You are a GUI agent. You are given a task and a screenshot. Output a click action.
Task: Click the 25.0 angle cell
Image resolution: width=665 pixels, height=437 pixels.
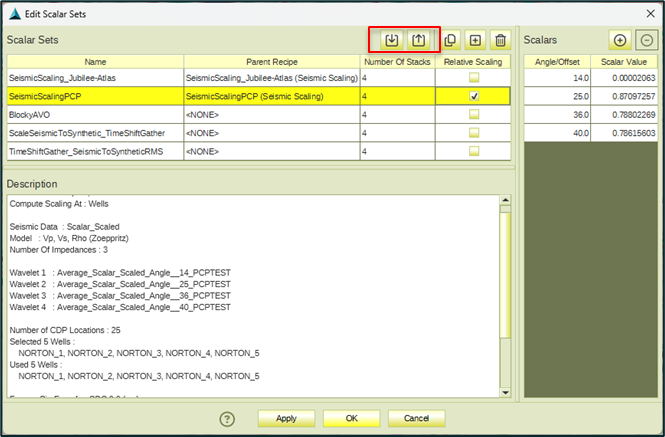tap(557, 96)
